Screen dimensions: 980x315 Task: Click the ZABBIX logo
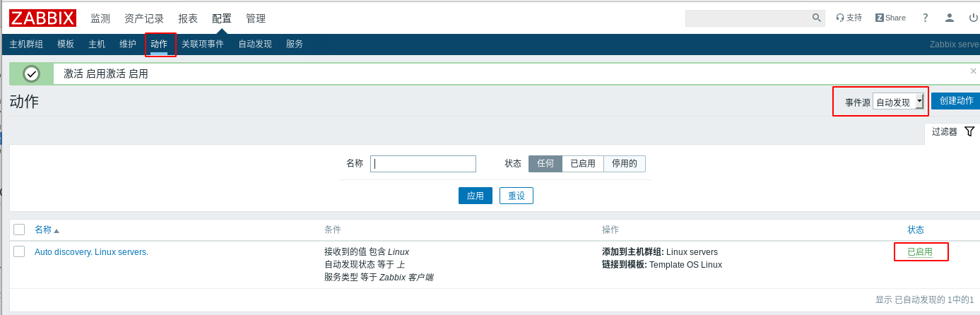tap(42, 18)
